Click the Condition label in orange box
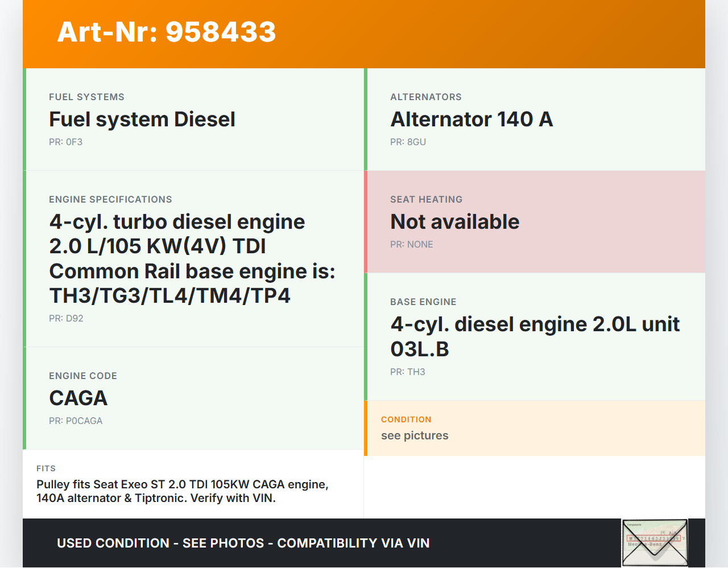Image resolution: width=728 pixels, height=568 pixels. point(406,419)
